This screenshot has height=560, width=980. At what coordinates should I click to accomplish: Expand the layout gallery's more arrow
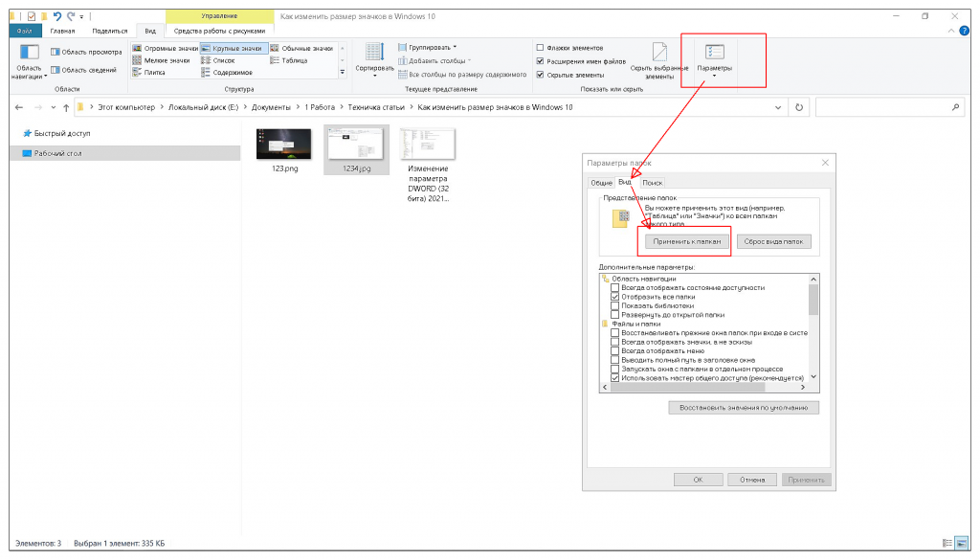[344, 73]
